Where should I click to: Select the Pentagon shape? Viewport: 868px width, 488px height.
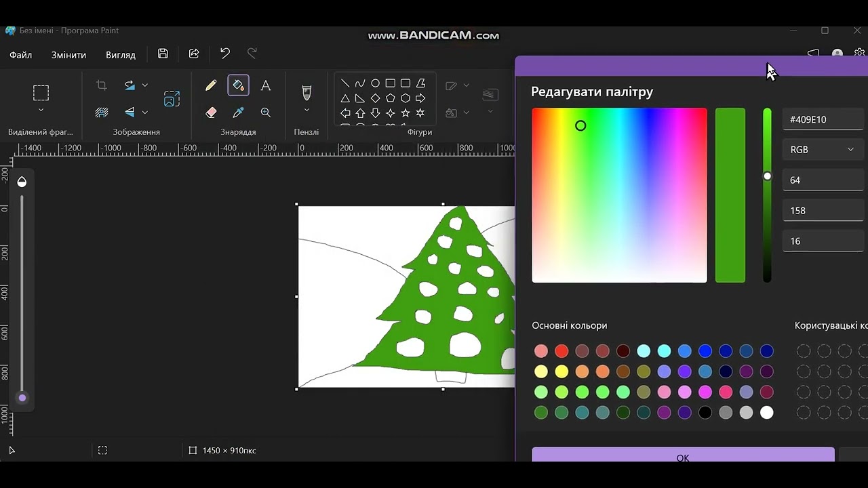[x=390, y=98]
